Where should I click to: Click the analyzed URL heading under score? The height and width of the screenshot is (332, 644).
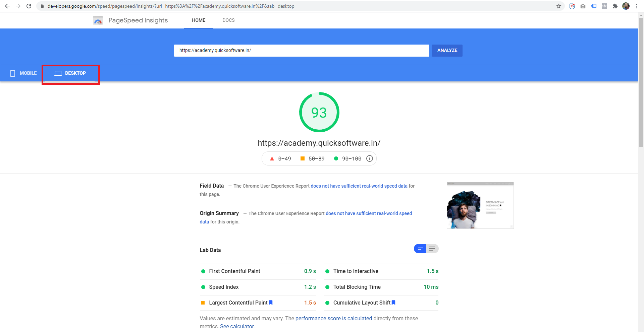[x=319, y=143]
